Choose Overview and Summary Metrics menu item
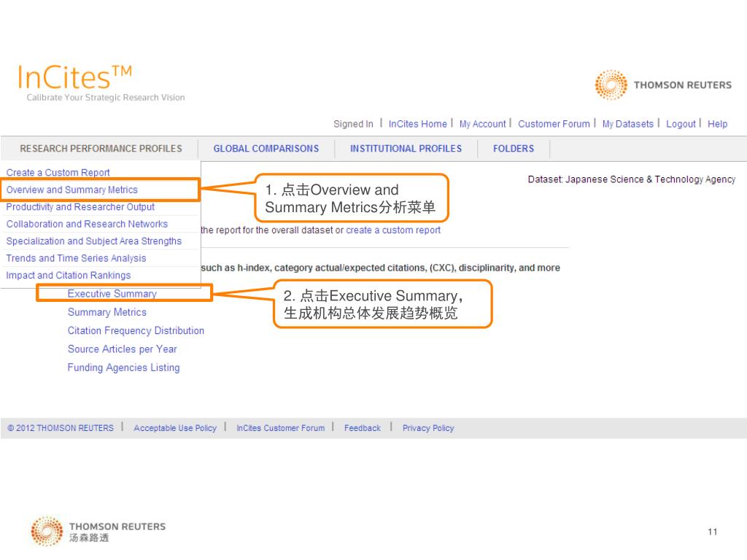The width and height of the screenshot is (747, 560). pos(72,190)
